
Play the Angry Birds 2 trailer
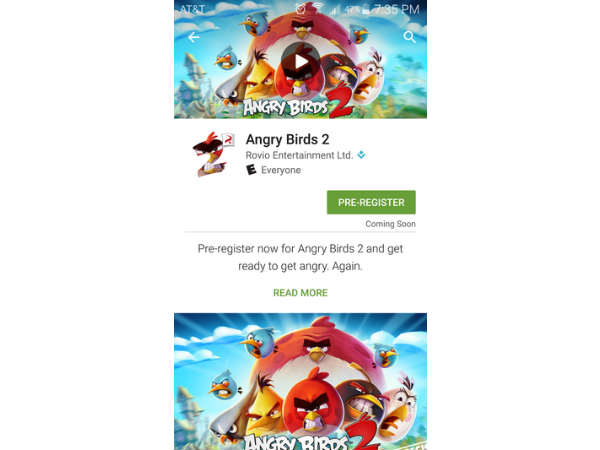[300, 61]
